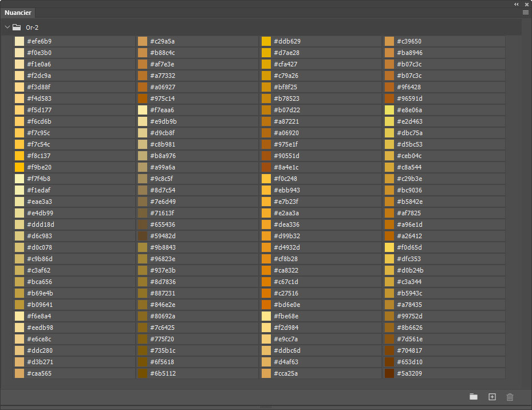The image size is (532, 410).
Task: Click the #dbc75a label text
Action: point(409,133)
